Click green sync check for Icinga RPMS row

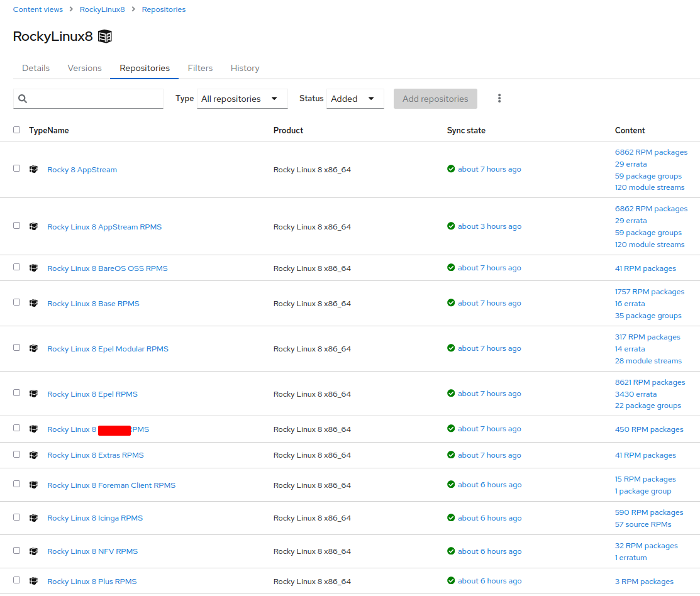coord(451,517)
